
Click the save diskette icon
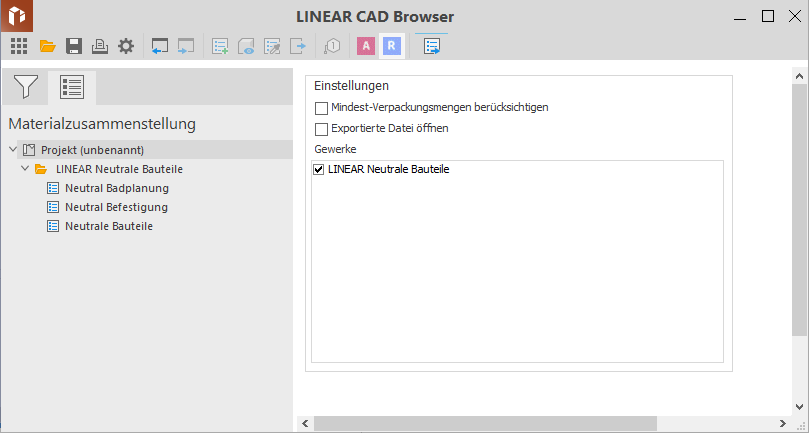point(74,46)
